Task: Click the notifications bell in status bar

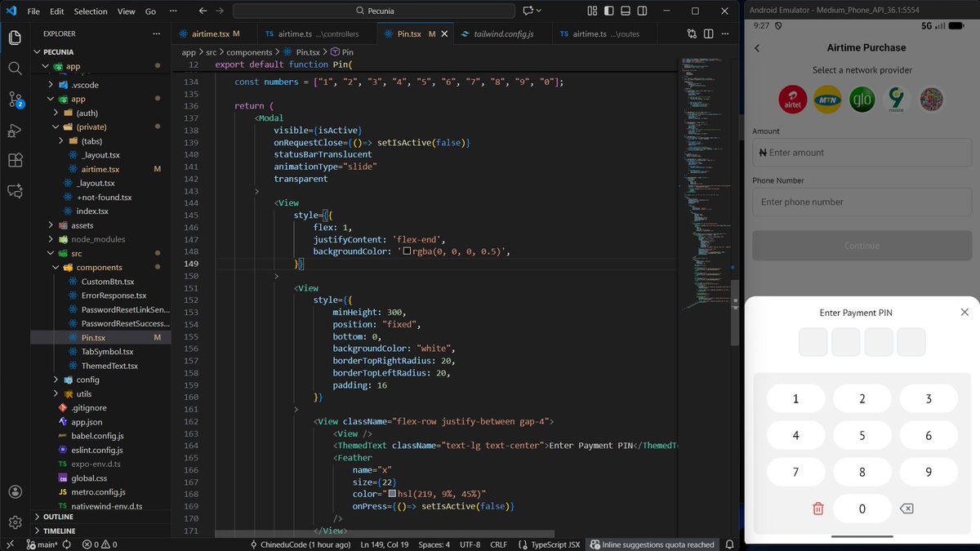Action: [x=729, y=544]
